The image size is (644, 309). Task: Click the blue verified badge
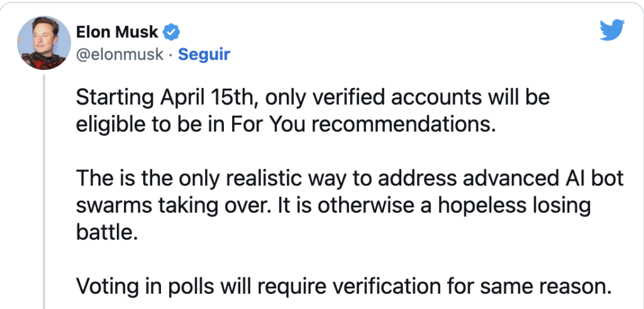click(x=172, y=31)
